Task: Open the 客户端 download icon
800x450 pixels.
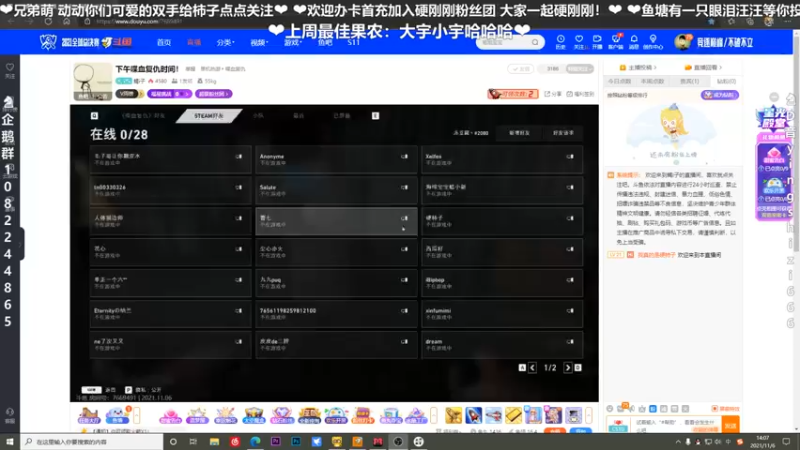Action: [x=616, y=39]
